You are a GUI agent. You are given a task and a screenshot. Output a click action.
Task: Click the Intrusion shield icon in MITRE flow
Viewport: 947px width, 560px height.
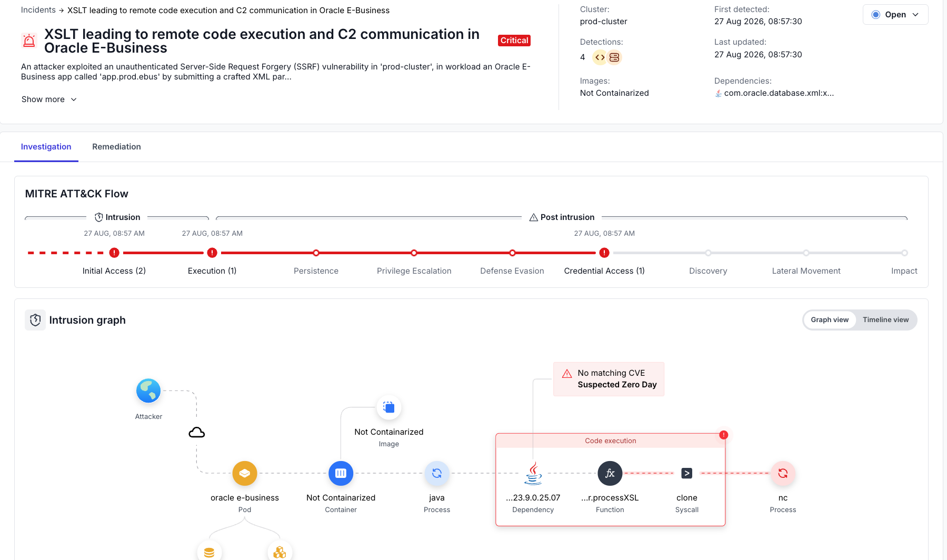tap(98, 217)
